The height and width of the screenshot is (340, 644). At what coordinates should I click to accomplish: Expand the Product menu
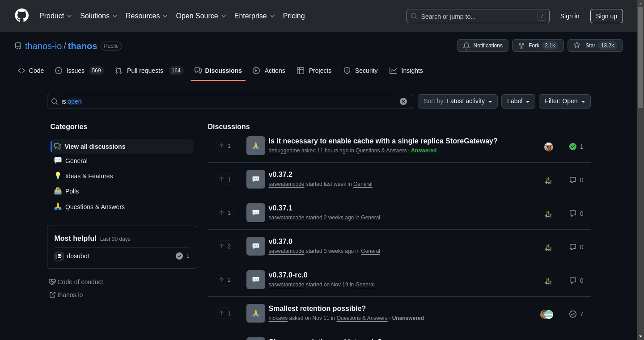click(x=55, y=16)
